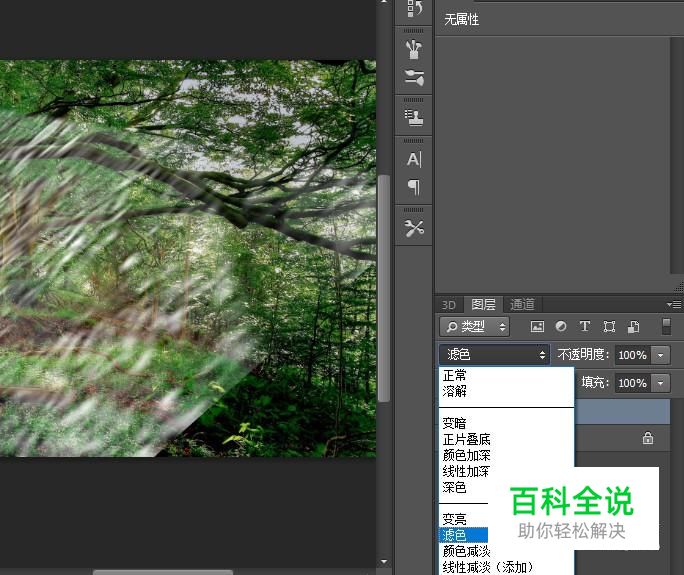Viewport: 684px width, 575px height.
Task: Toggle the layer filtering switch
Action: (666, 326)
